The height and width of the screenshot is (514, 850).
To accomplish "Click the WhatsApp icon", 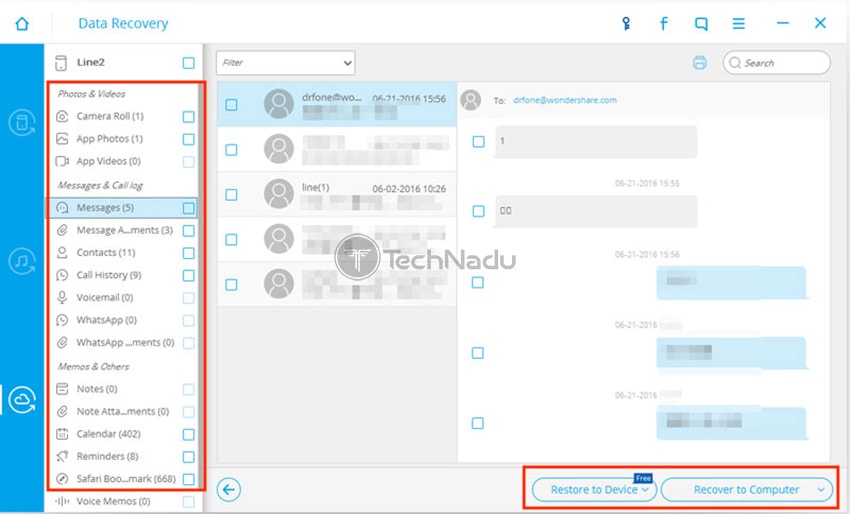I will [x=62, y=320].
